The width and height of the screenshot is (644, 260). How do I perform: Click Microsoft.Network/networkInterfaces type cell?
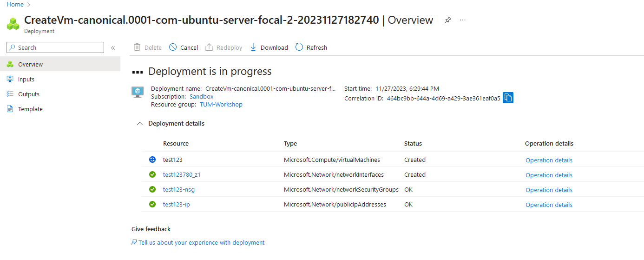point(334,175)
